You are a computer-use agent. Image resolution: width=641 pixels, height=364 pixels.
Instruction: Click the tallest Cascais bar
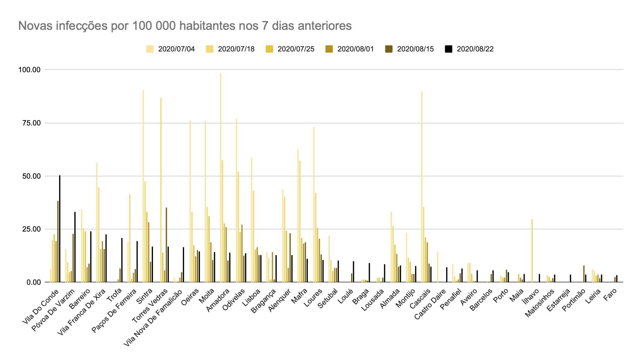[422, 187]
